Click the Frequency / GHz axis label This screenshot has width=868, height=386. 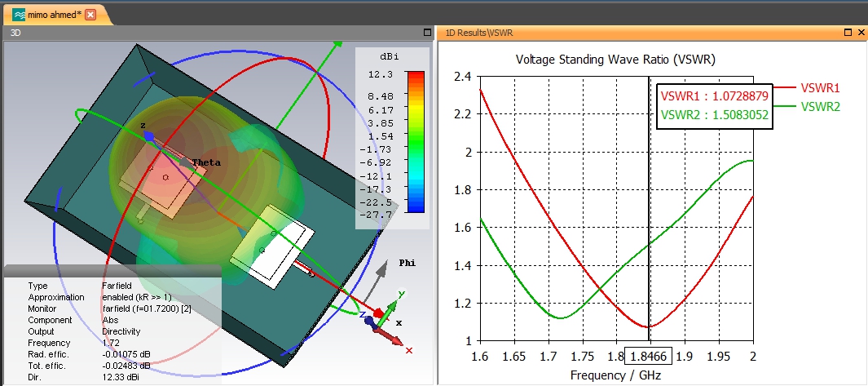click(x=615, y=375)
